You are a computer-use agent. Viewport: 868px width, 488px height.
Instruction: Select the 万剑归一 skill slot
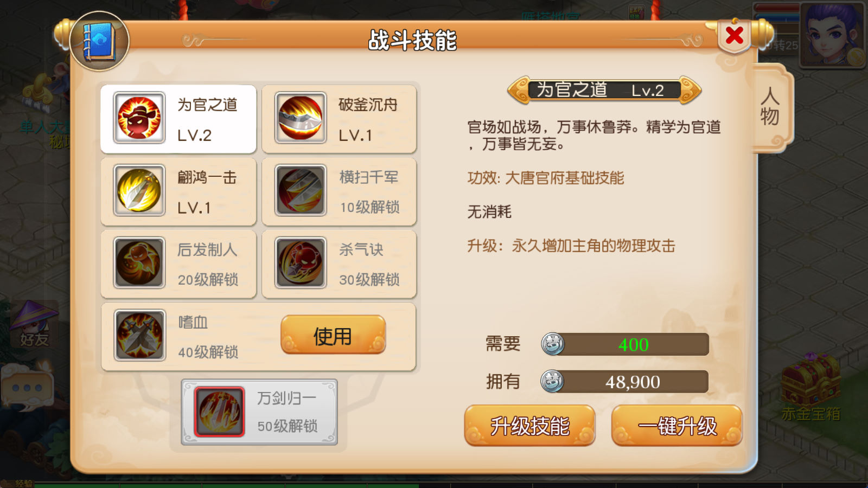point(259,412)
